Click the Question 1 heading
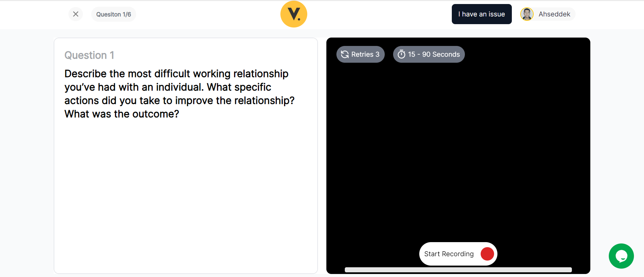 tap(89, 55)
